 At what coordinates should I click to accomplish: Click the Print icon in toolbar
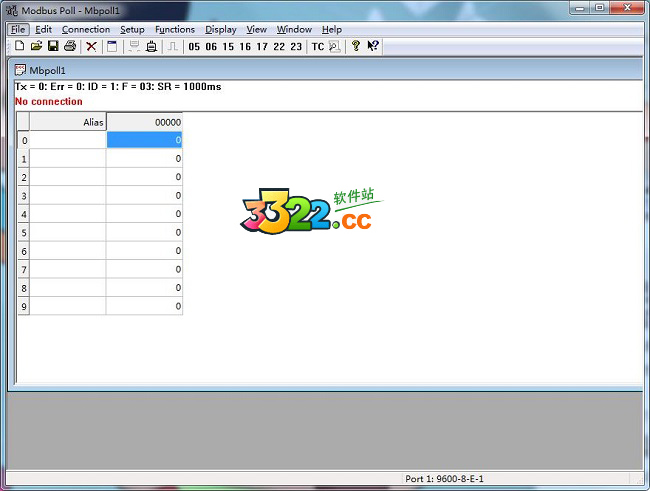tap(70, 46)
